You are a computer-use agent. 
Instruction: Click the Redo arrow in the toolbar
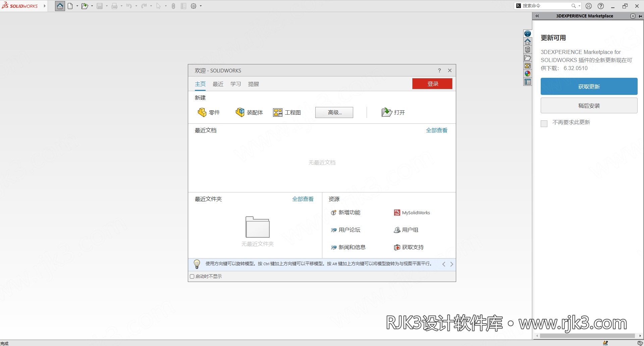point(144,6)
